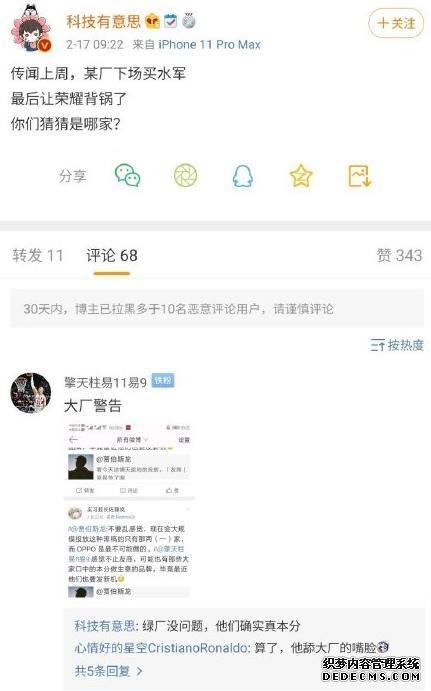431x691 pixels.
Task: Share post to QQ penguin icon
Action: tap(243, 176)
